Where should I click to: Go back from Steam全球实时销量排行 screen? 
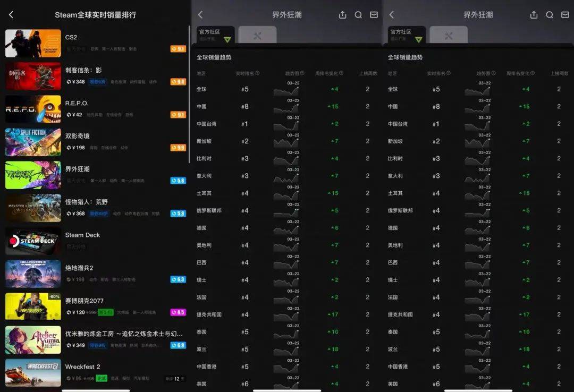click(x=11, y=15)
